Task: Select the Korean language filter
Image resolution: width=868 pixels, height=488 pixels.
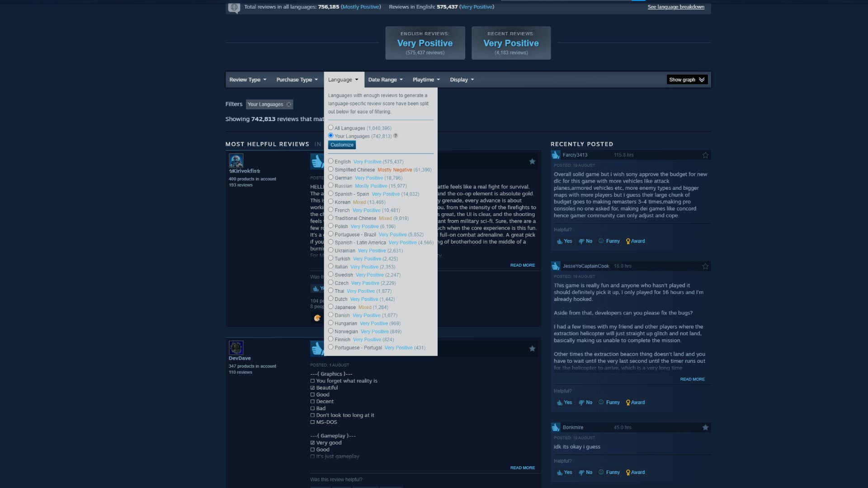Action: click(331, 202)
